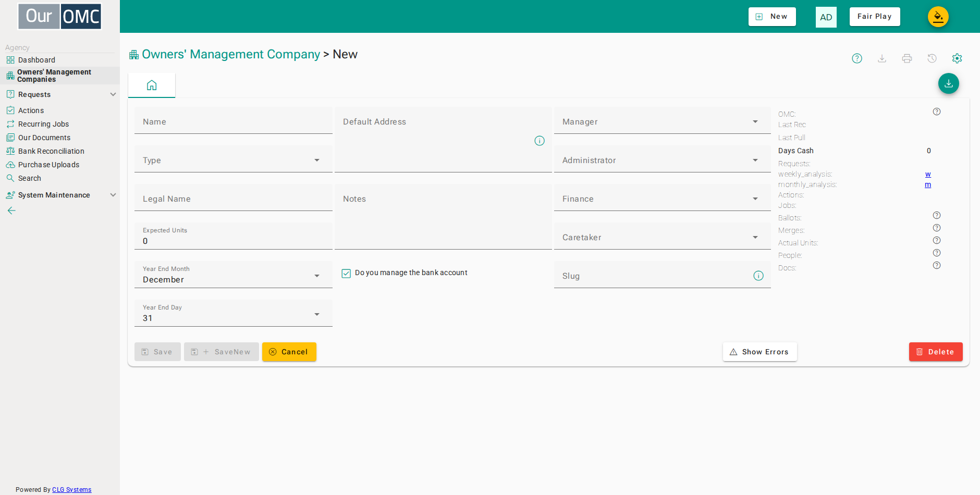Open the Year End Month dropdown
This screenshot has width=980, height=495.
(x=234, y=275)
